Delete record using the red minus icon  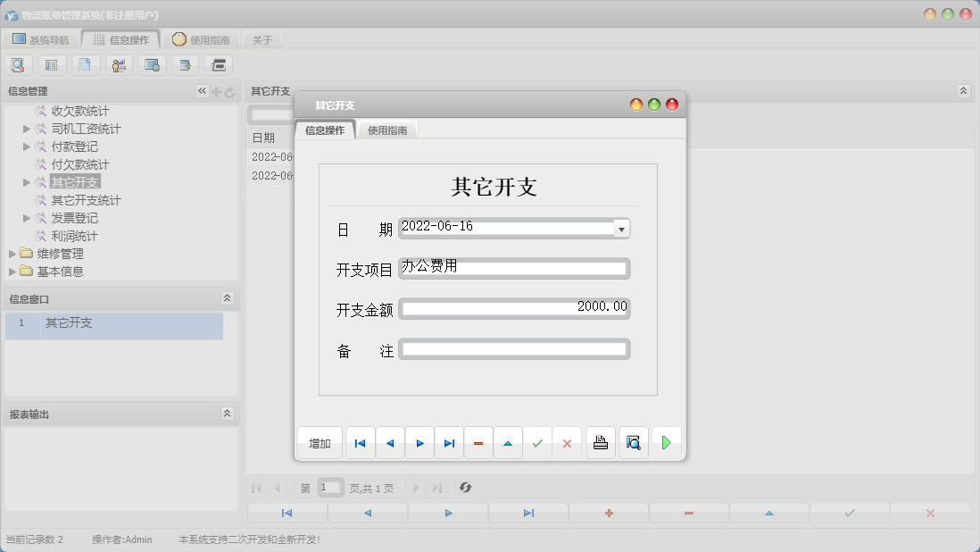[x=478, y=442]
